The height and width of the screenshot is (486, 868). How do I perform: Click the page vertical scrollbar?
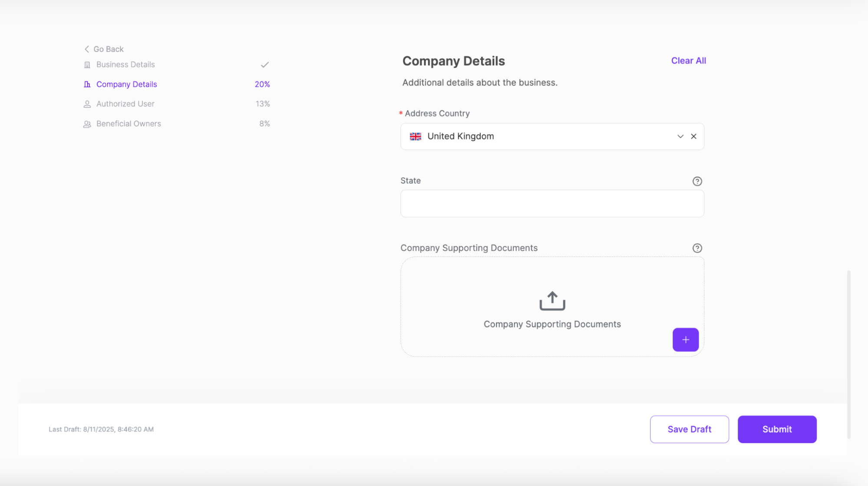pos(848,354)
